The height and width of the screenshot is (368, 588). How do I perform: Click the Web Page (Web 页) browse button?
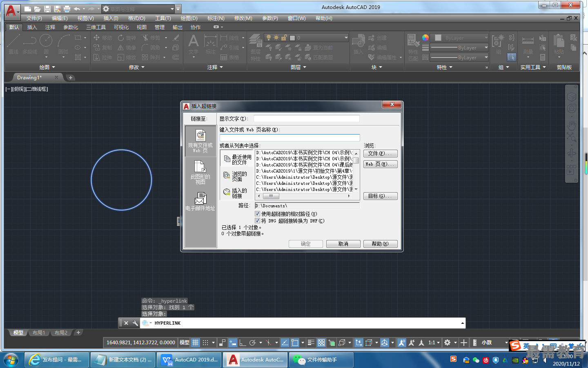click(380, 164)
